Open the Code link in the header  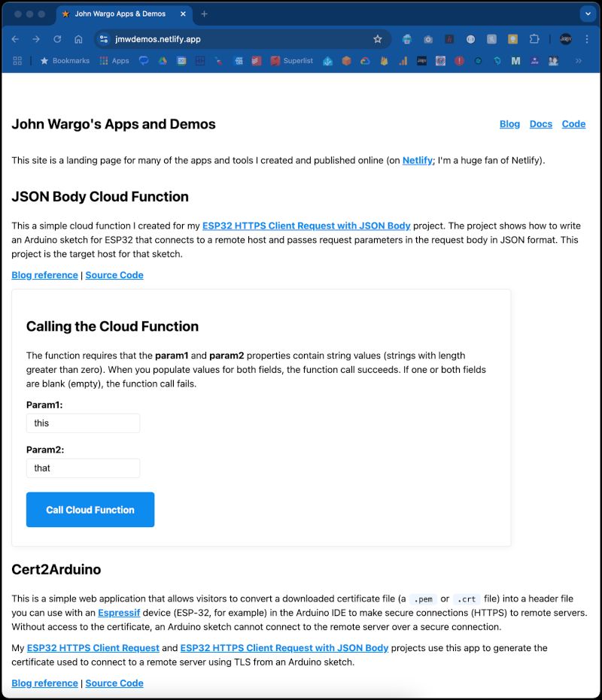tap(573, 124)
